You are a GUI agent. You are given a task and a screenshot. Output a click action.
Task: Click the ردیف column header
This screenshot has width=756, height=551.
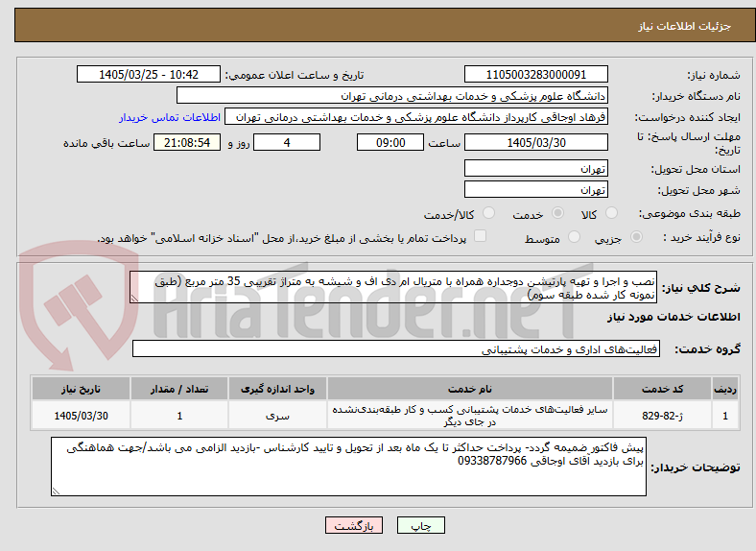(x=725, y=389)
